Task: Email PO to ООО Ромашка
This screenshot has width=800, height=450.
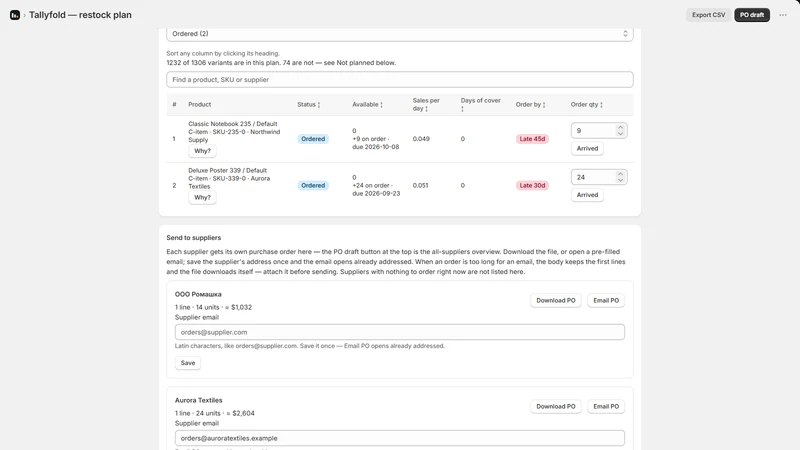Action: [606, 301]
